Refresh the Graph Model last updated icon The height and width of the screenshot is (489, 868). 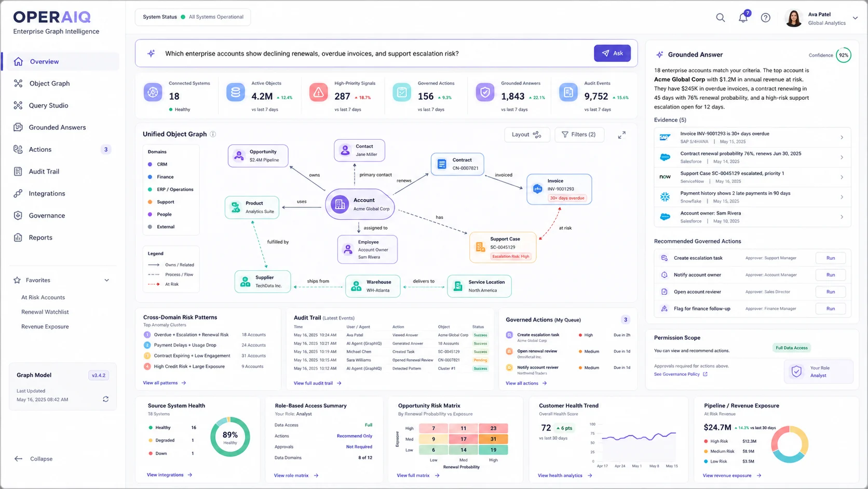pos(106,399)
